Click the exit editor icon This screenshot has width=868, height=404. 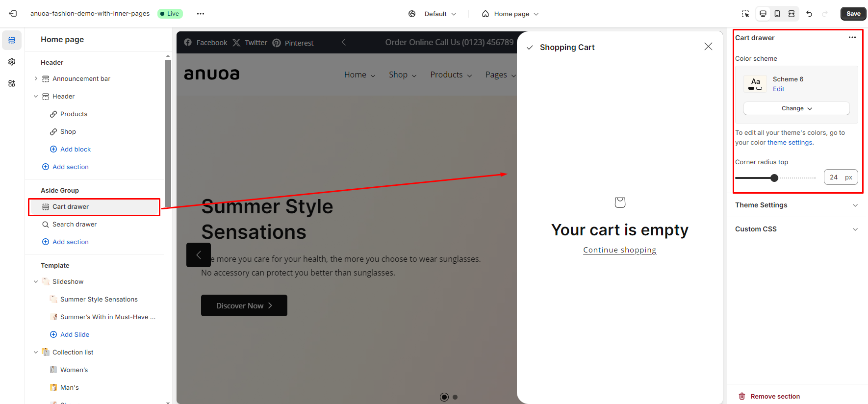pos(13,14)
